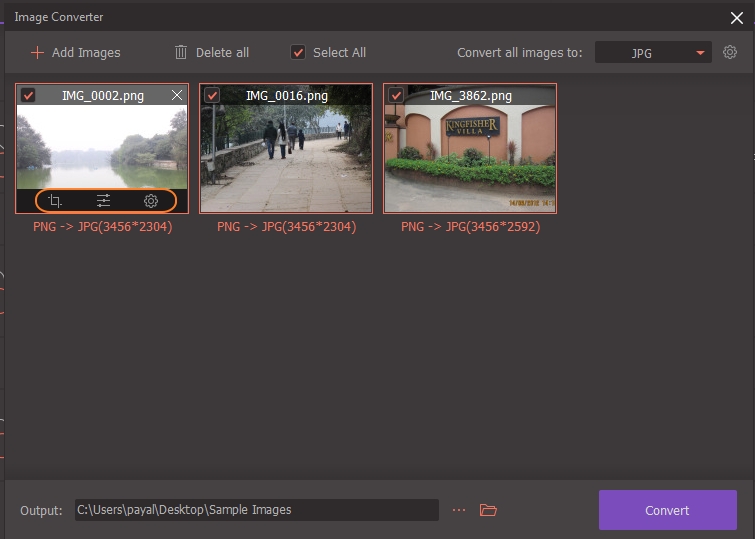Open conversion settings gear next to JPG
Image resolution: width=755 pixels, height=539 pixels.
[x=730, y=52]
